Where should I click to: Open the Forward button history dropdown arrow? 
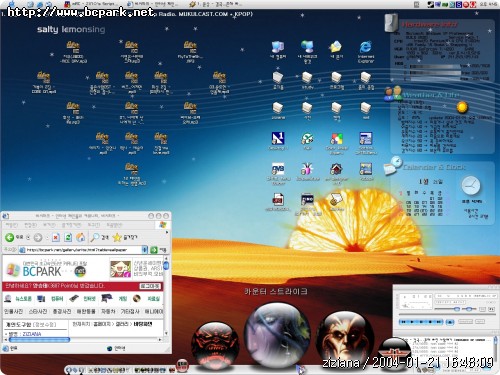[47, 237]
